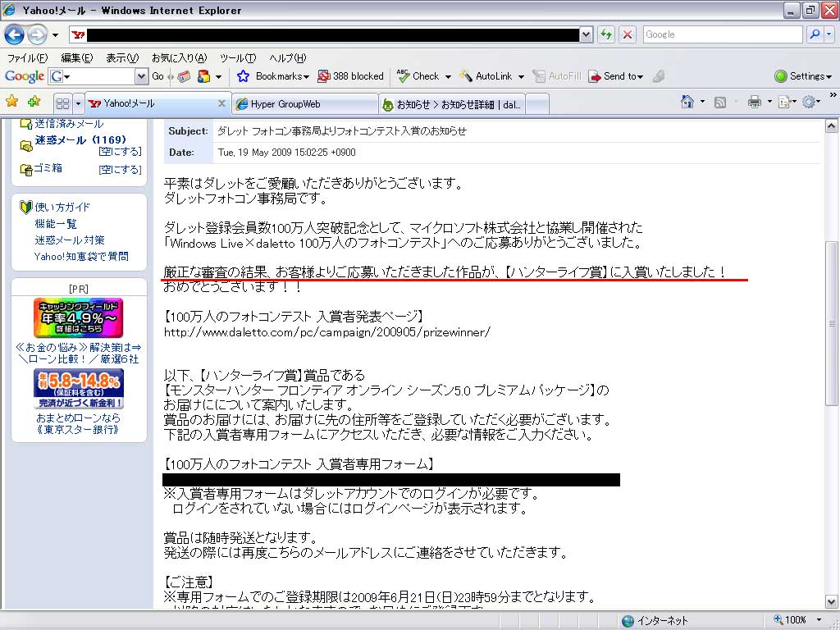
Task: Click the Stop loading icon
Action: pyautogui.click(x=628, y=34)
